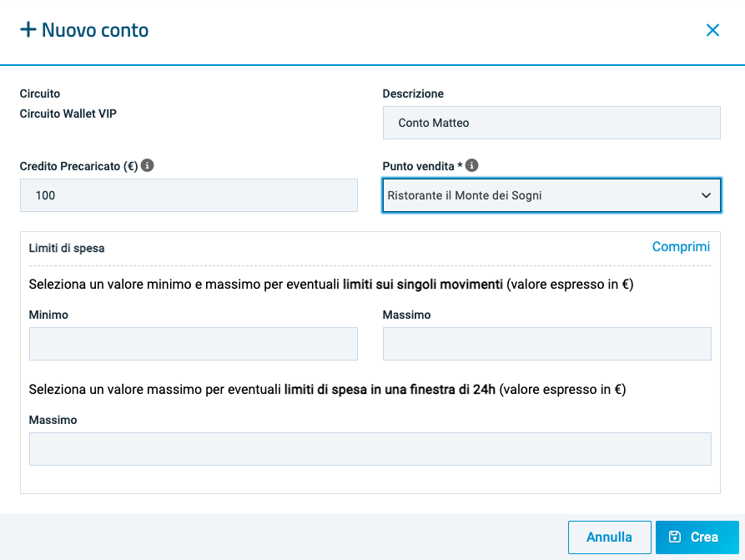Click the floppy disk icon on Crea
The image size is (745, 560).
[675, 537]
